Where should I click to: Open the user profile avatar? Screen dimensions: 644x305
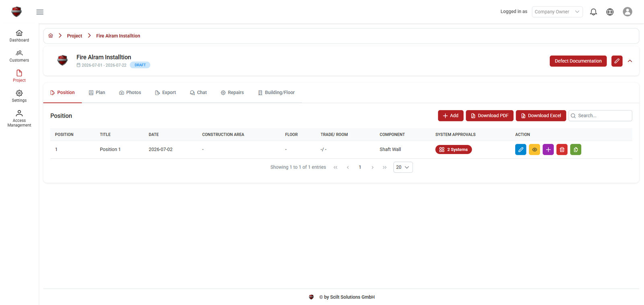pyautogui.click(x=627, y=12)
